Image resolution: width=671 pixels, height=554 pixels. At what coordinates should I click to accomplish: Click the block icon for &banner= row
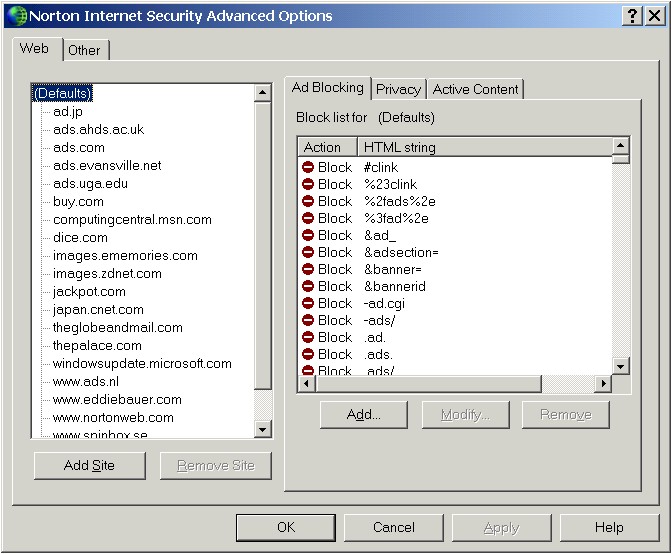tap(308, 269)
